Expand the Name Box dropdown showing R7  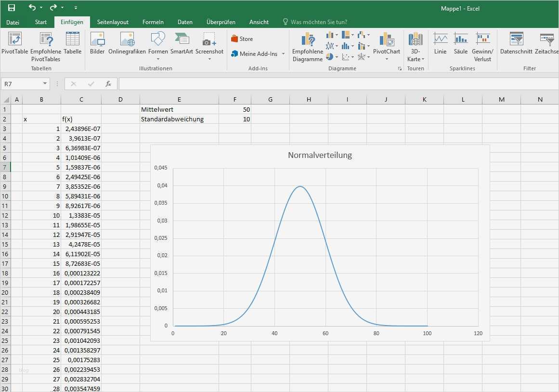[45, 84]
